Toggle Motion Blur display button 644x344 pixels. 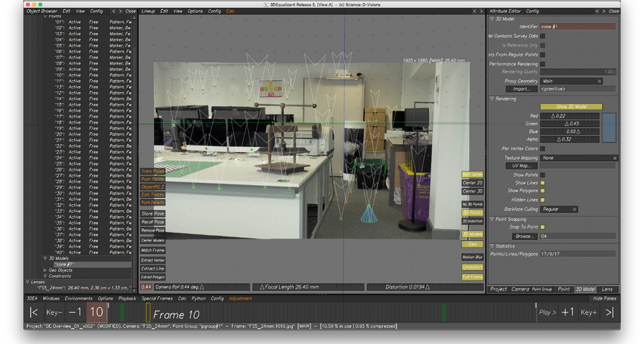[473, 257]
